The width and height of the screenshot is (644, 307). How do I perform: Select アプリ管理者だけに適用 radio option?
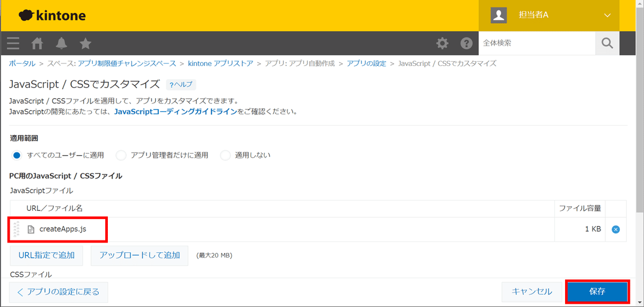point(121,155)
